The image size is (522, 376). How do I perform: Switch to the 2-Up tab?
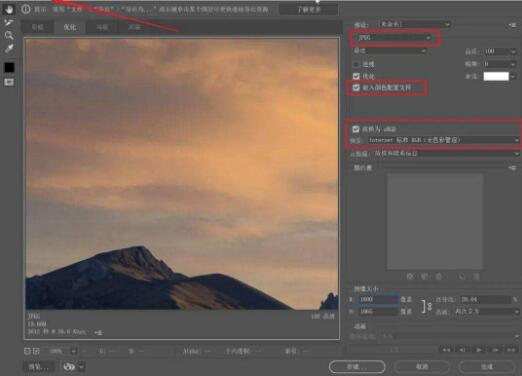(102, 27)
